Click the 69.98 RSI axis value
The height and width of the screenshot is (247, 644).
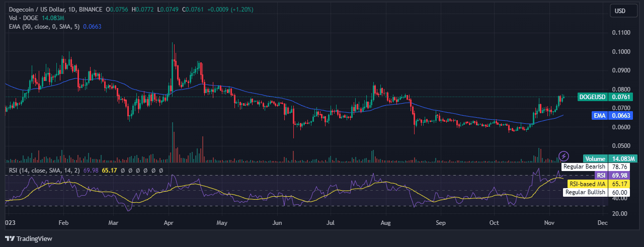pos(618,175)
